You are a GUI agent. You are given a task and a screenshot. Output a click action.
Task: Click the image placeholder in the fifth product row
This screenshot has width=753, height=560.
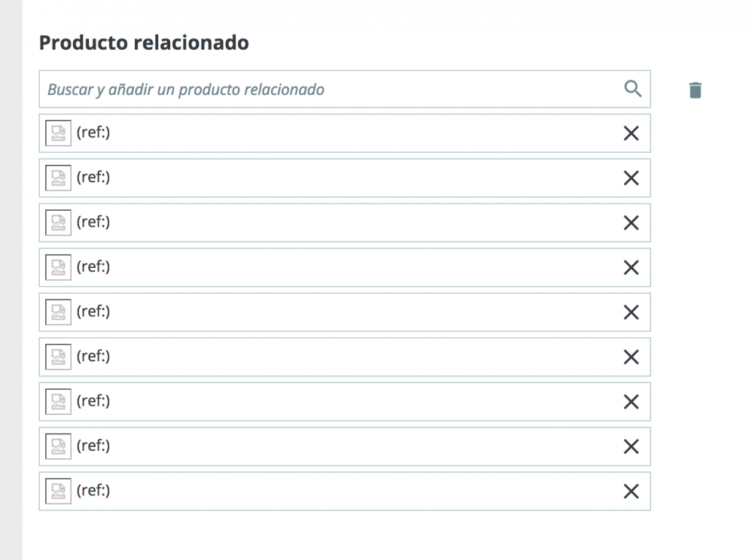click(x=58, y=312)
